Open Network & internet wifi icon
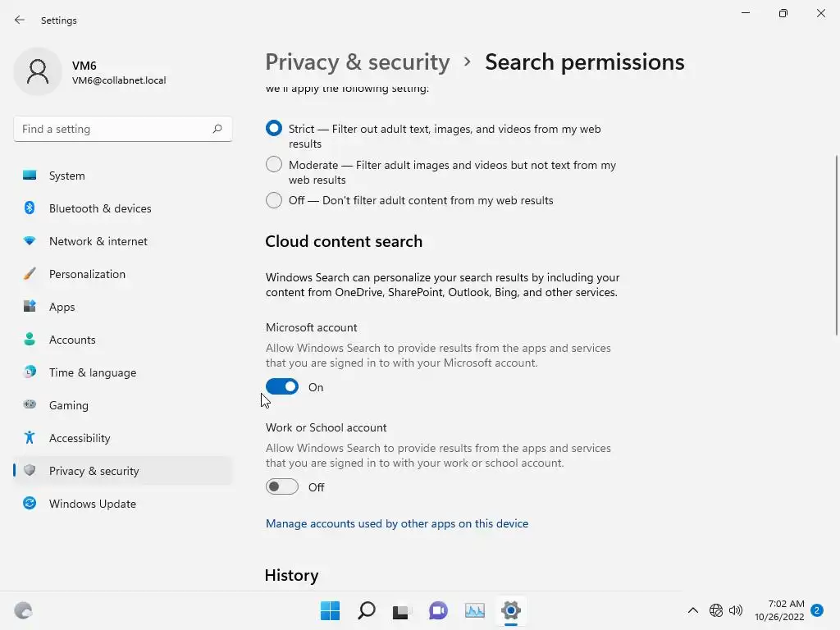This screenshot has width=840, height=630. pyautogui.click(x=30, y=241)
